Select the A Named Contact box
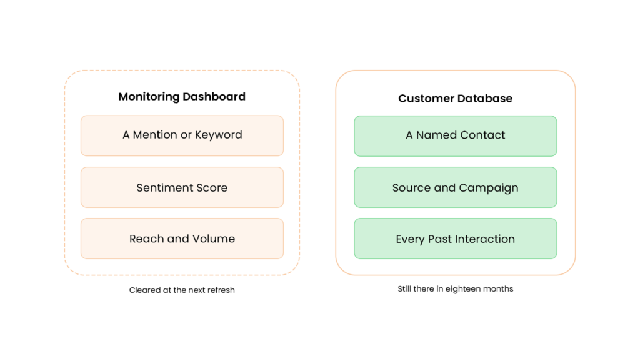640x364 pixels. point(456,136)
